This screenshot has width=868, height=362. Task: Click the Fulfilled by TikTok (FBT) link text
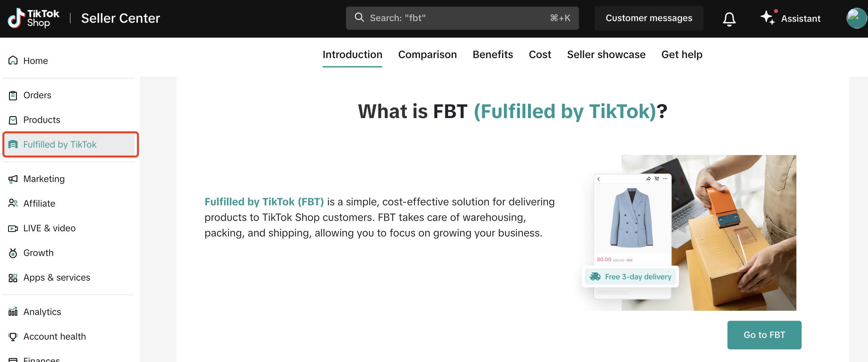coord(264,202)
